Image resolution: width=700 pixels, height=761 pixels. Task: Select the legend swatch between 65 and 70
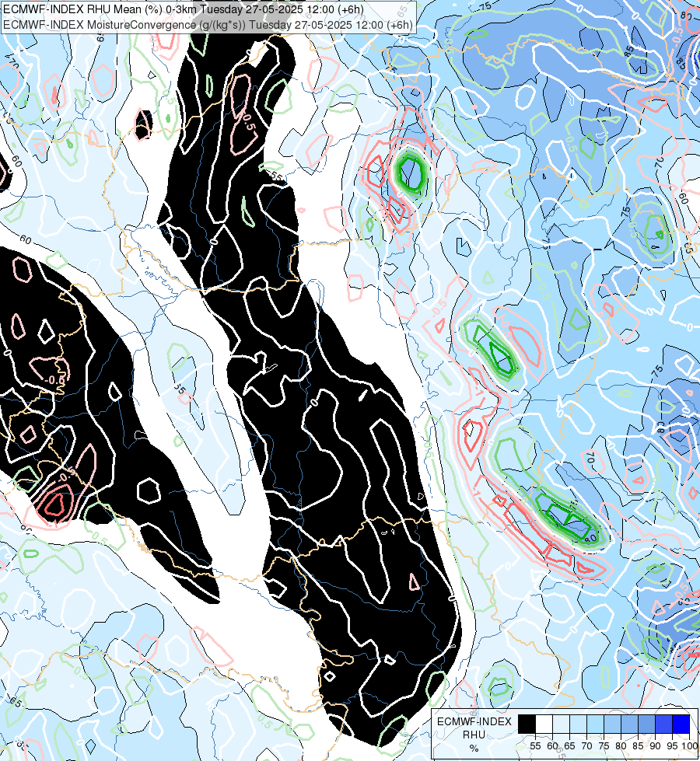[578, 724]
